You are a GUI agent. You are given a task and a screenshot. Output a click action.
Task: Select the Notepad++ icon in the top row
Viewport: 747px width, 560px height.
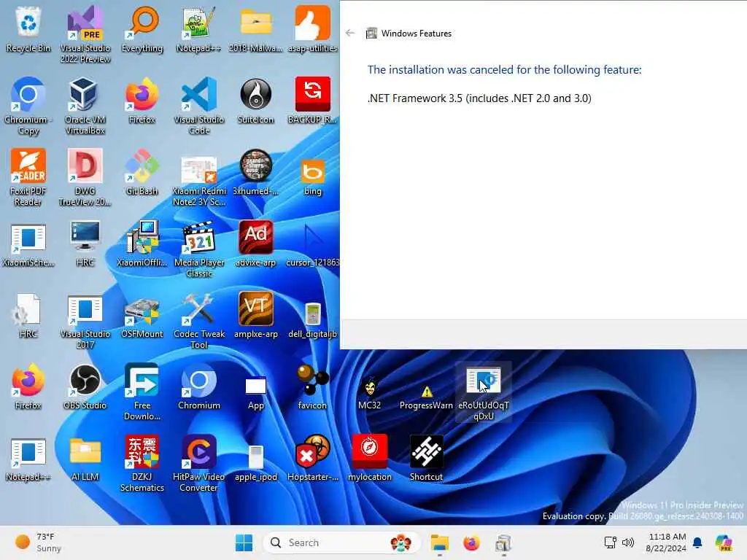tap(198, 29)
